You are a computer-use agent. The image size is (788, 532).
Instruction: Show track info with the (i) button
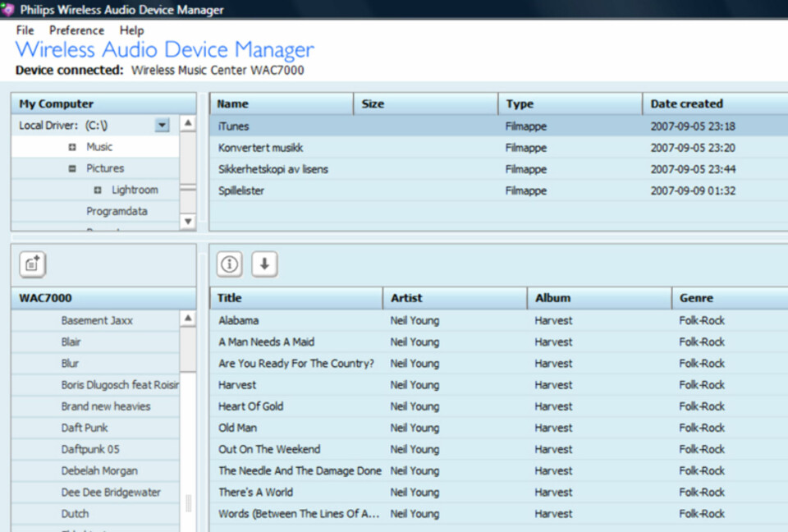(x=230, y=264)
